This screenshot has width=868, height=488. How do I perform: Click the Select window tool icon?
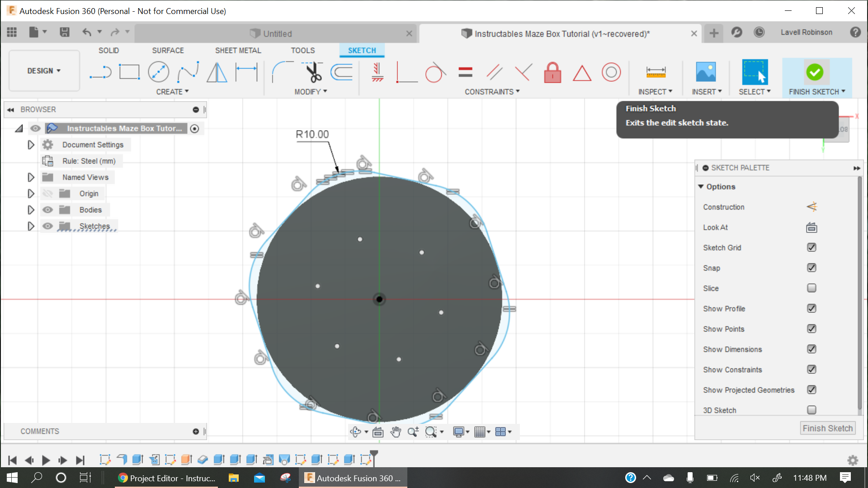pos(755,72)
